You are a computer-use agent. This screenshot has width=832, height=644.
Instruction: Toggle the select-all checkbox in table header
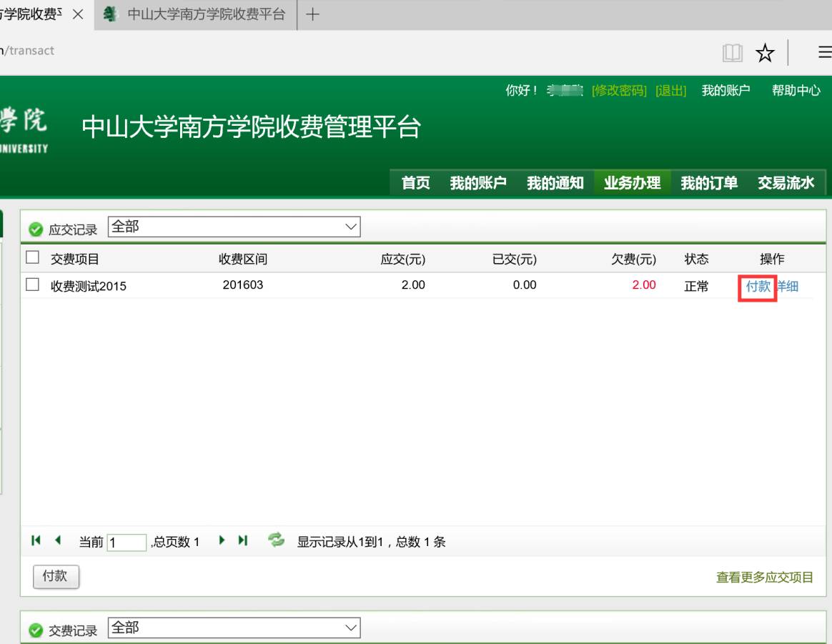[x=32, y=257]
